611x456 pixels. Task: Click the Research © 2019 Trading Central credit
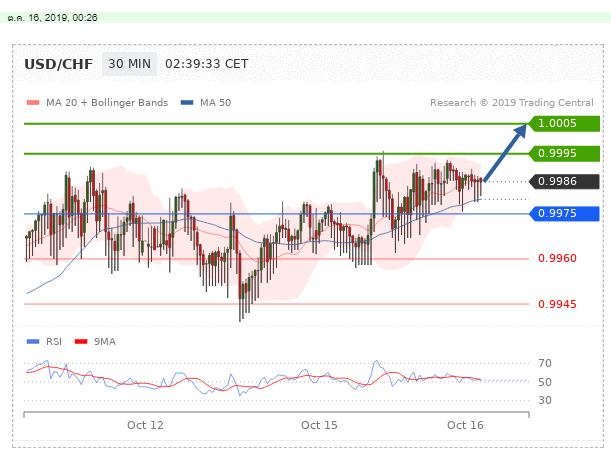tap(512, 103)
